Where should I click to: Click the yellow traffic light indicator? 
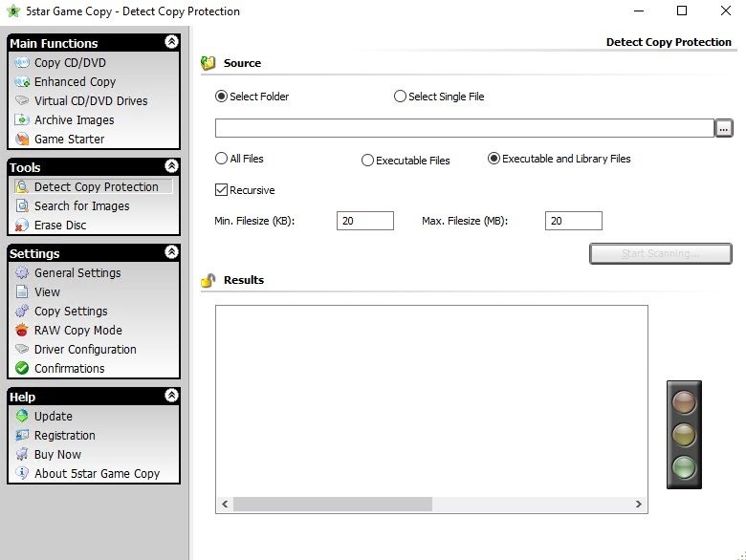(x=684, y=435)
